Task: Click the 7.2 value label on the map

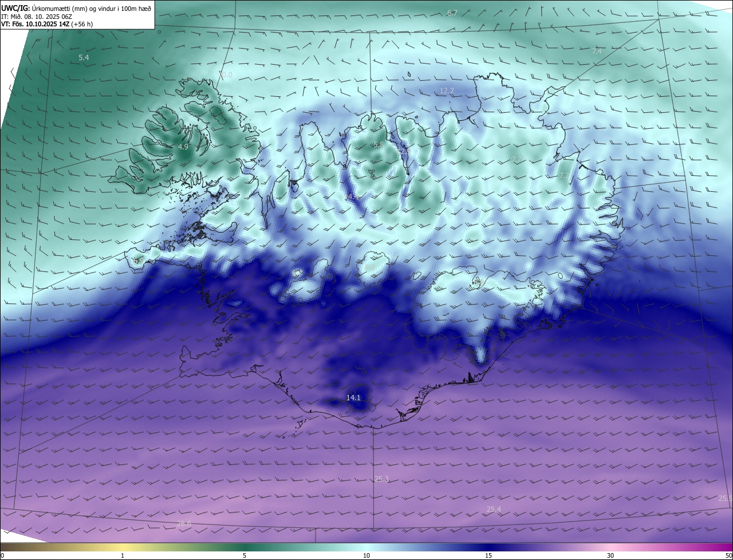Action: click(563, 175)
